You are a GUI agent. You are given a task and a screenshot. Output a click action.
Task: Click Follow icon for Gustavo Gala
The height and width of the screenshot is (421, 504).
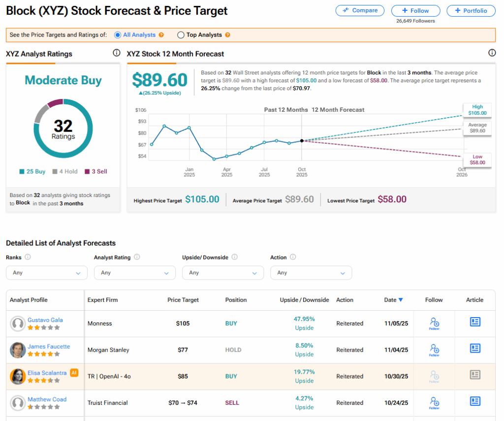434,324
